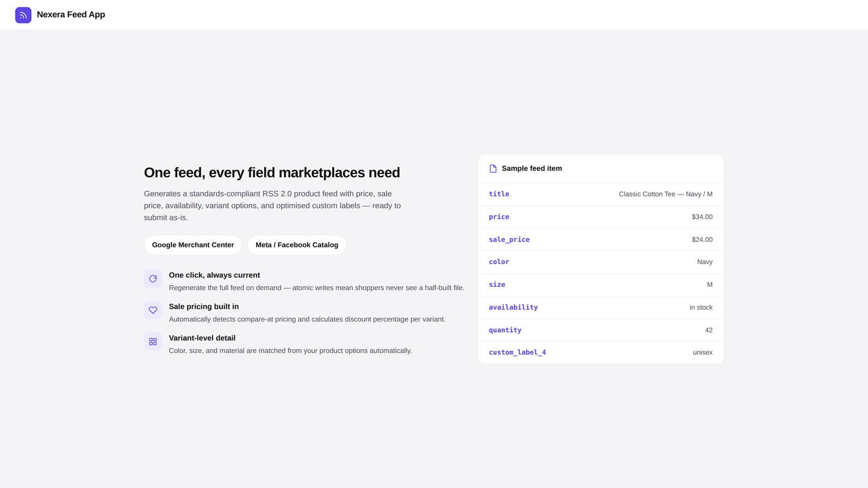Click the in stock value
Screen dimensions: 868x488
coord(701,307)
